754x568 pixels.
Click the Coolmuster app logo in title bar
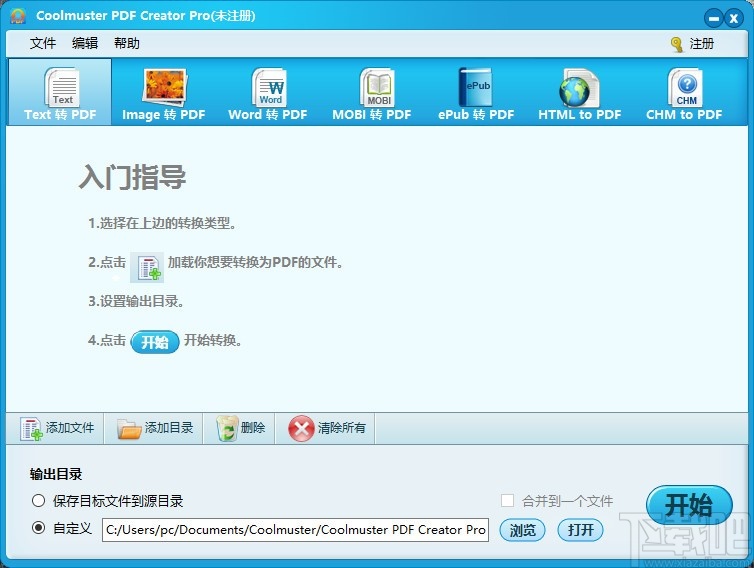(x=18, y=16)
